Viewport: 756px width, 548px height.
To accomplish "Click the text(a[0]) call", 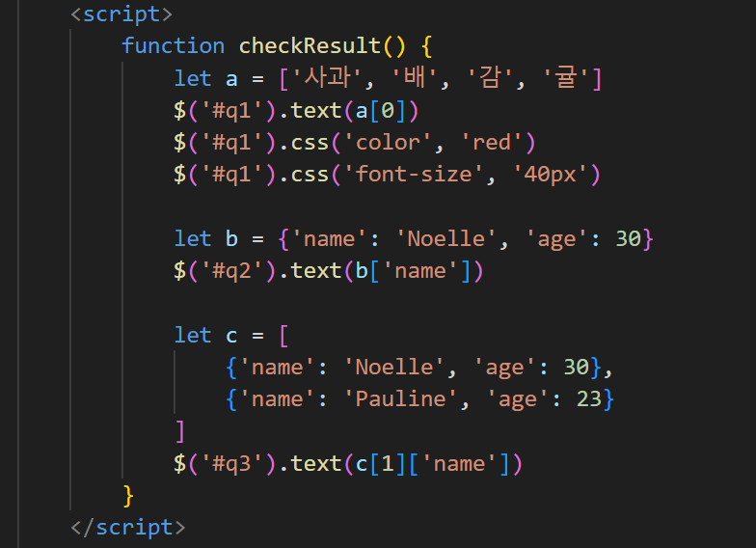I will point(355,110).
